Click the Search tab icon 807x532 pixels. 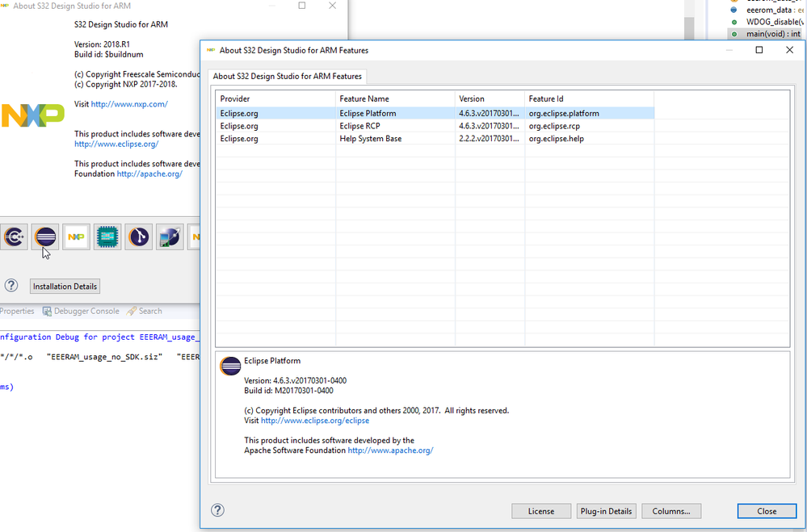click(131, 312)
